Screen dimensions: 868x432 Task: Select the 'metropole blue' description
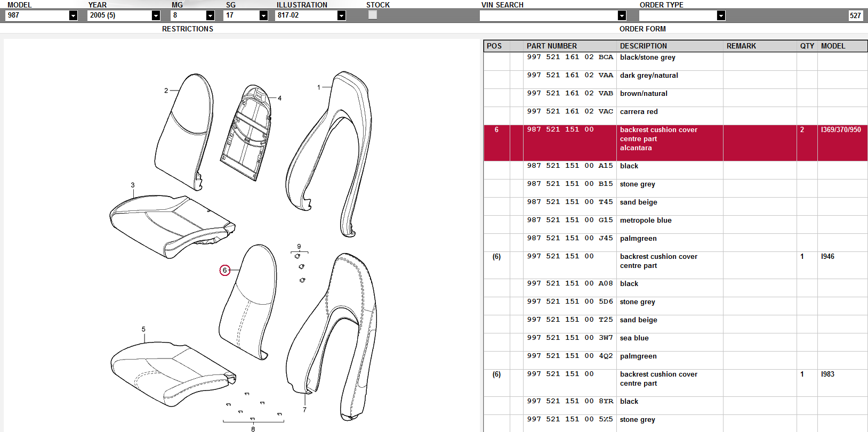[646, 221]
